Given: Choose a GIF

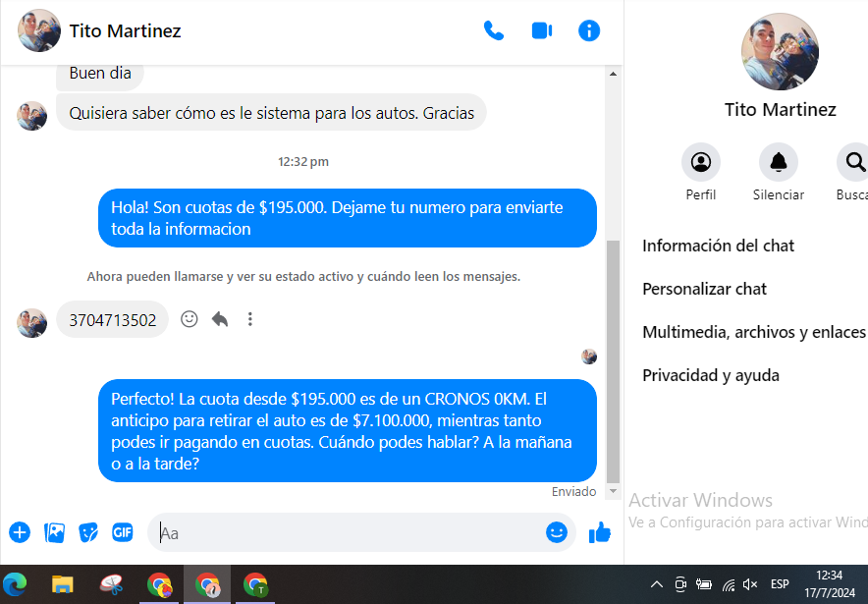Looking at the screenshot, I should 123,532.
